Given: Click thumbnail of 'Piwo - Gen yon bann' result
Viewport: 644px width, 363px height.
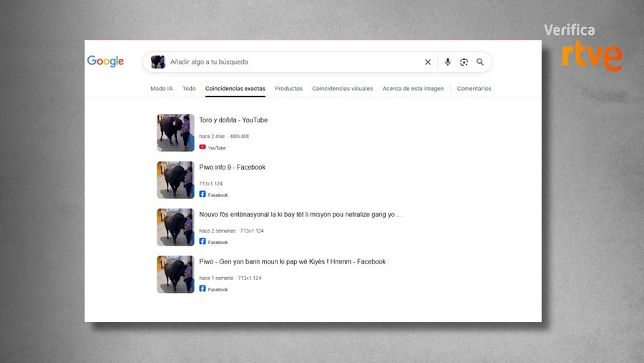Looking at the screenshot, I should coord(175,275).
